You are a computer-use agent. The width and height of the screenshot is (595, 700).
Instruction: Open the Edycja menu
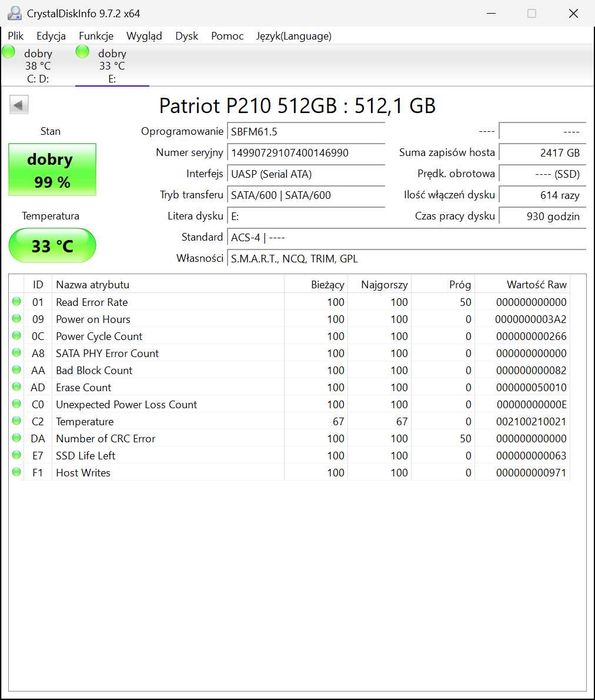[51, 36]
